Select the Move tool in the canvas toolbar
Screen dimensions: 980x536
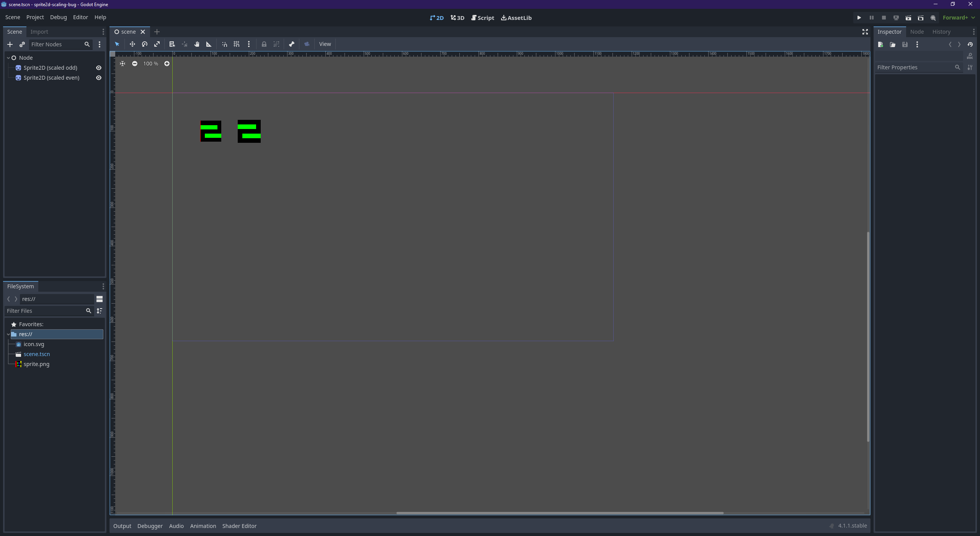tap(132, 44)
